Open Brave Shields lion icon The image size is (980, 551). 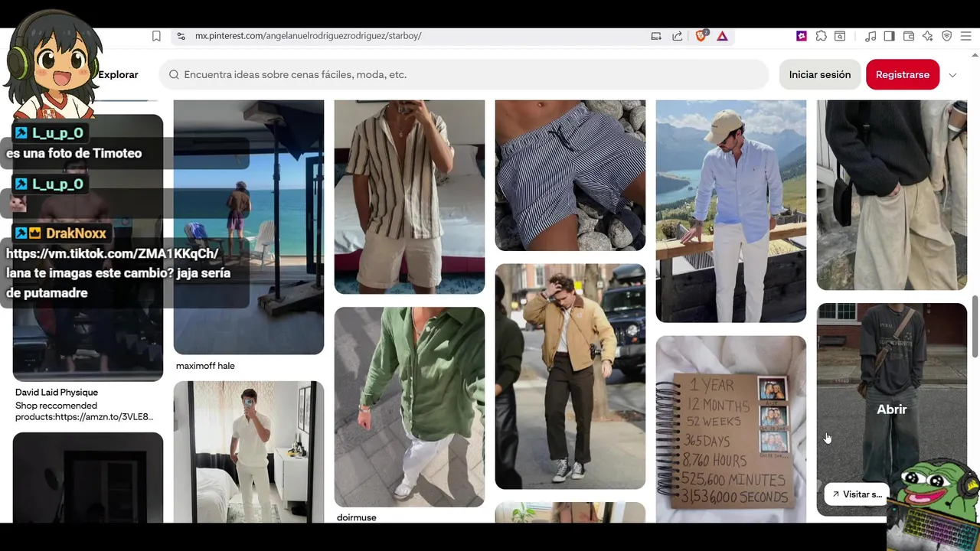[701, 36]
